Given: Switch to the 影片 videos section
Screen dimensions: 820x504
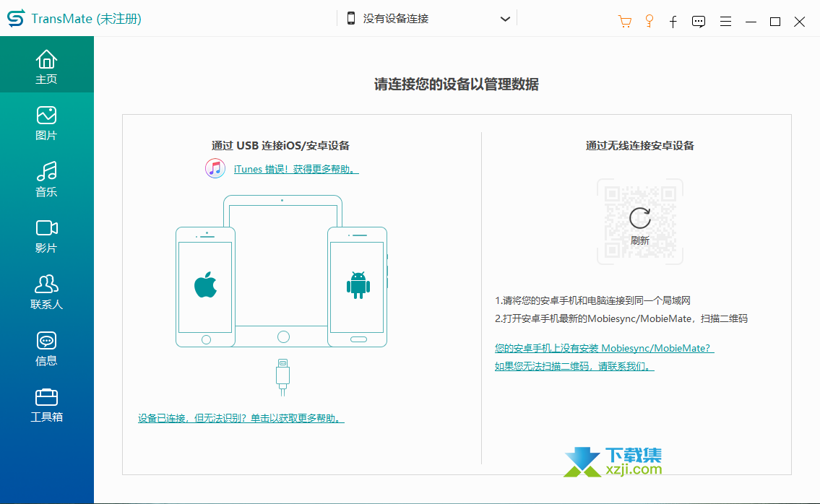Looking at the screenshot, I should [46, 236].
